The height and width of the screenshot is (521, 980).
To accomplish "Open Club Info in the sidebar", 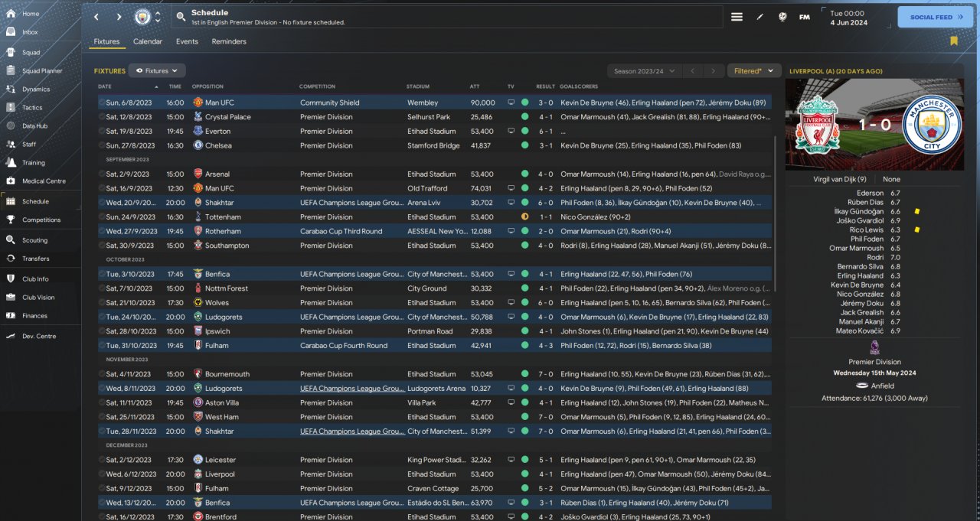I will 35,279.
